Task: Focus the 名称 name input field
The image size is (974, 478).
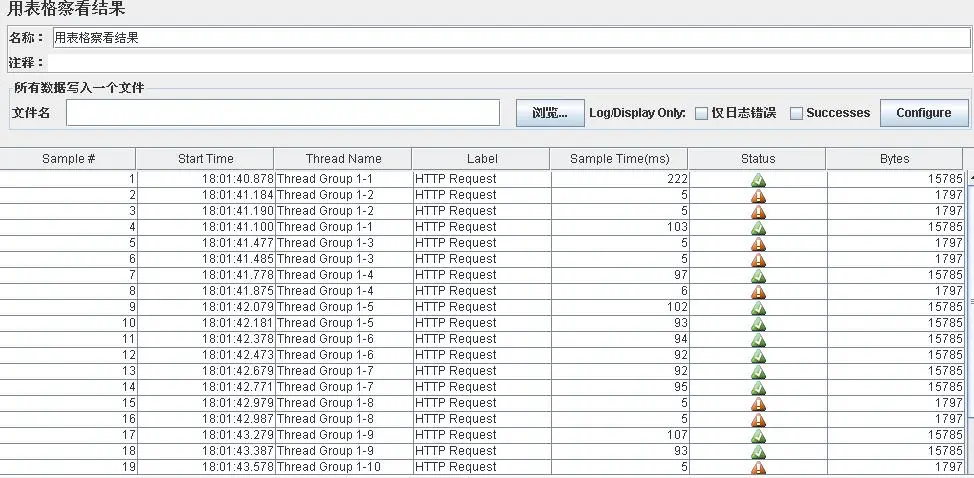Action: (x=511, y=37)
